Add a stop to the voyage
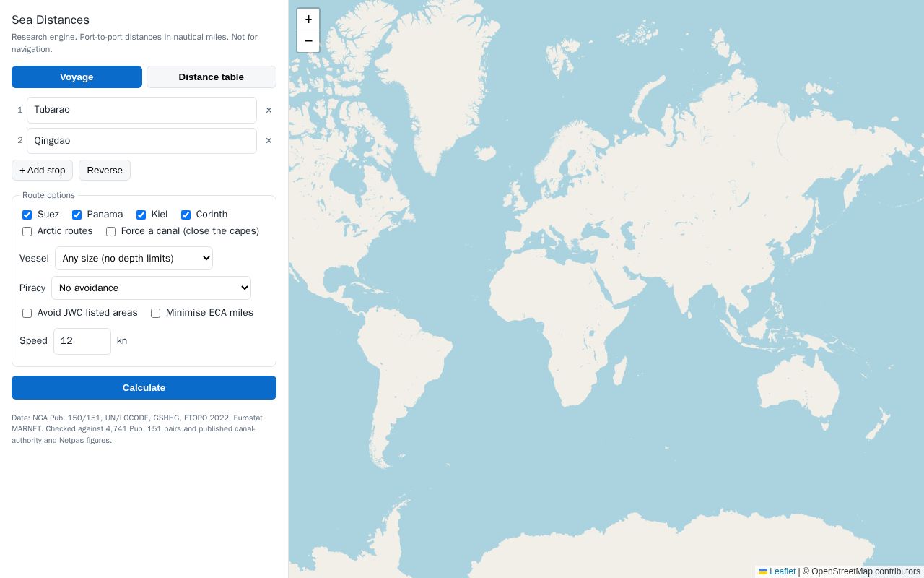Image resolution: width=924 pixels, height=578 pixels. tap(42, 171)
